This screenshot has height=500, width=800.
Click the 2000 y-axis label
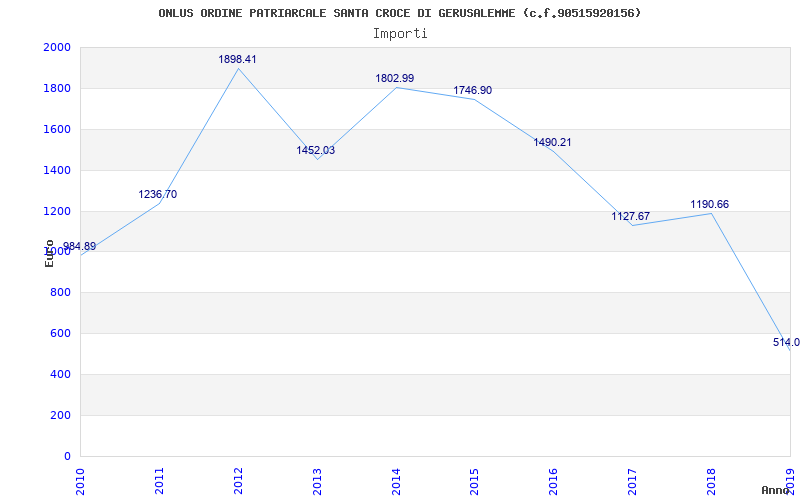pyautogui.click(x=57, y=47)
